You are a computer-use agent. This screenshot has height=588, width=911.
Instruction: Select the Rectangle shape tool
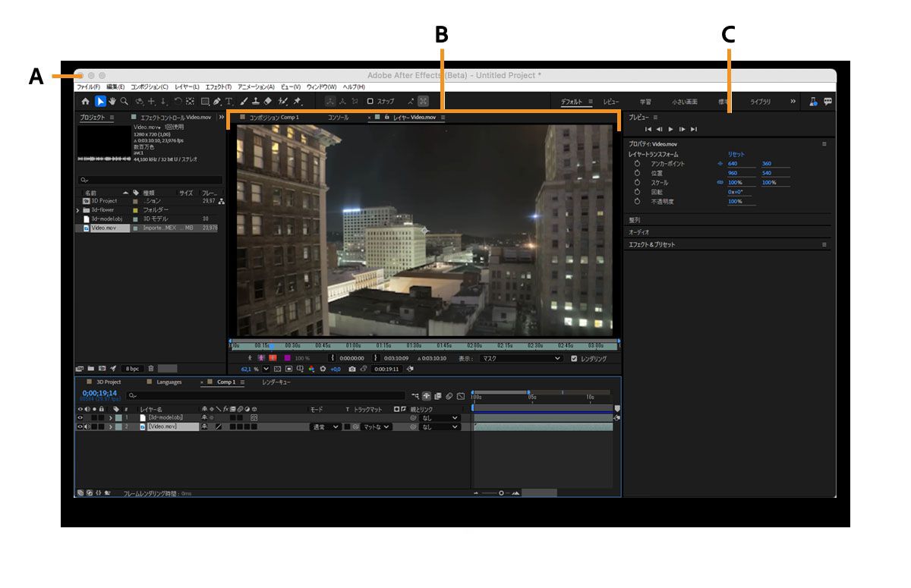pyautogui.click(x=205, y=101)
